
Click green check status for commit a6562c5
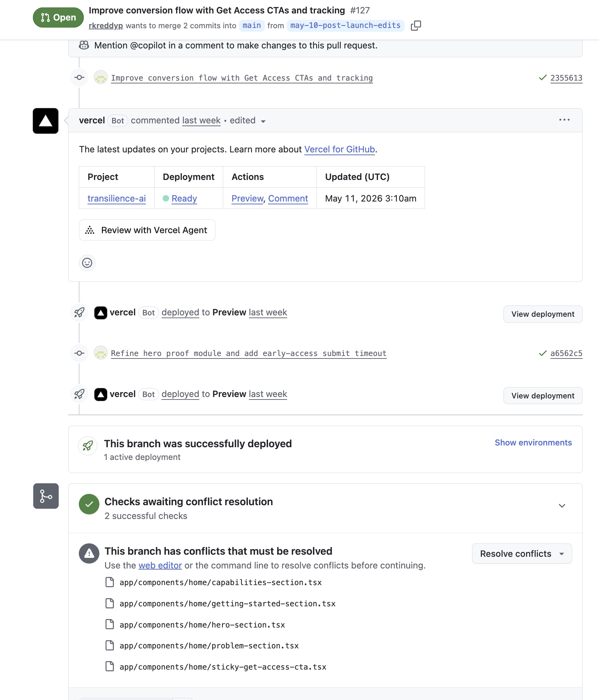(x=543, y=353)
